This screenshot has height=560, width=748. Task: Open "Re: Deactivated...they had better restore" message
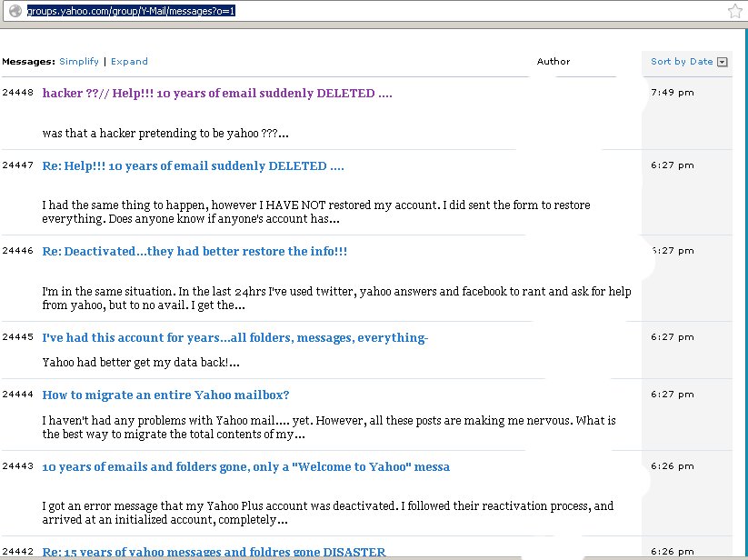point(194,252)
